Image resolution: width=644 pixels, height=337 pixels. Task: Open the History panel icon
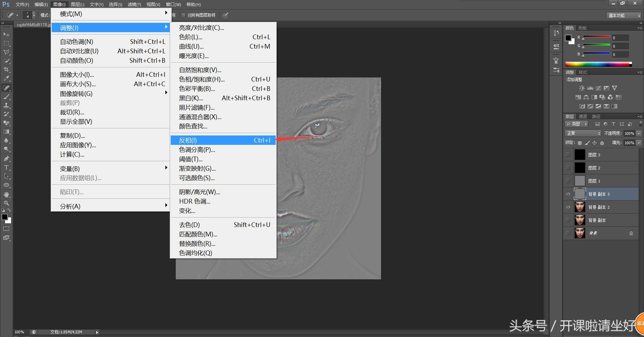pyautogui.click(x=556, y=33)
